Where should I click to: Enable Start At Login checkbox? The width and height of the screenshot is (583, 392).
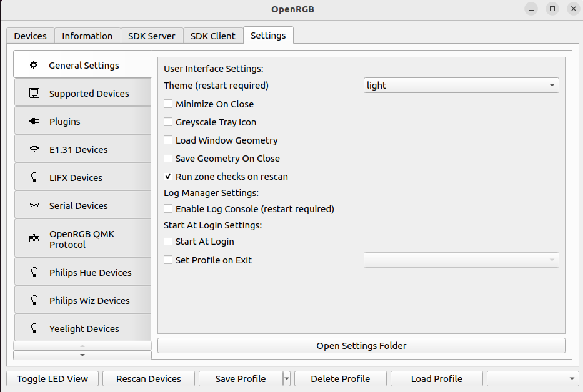[168, 242]
